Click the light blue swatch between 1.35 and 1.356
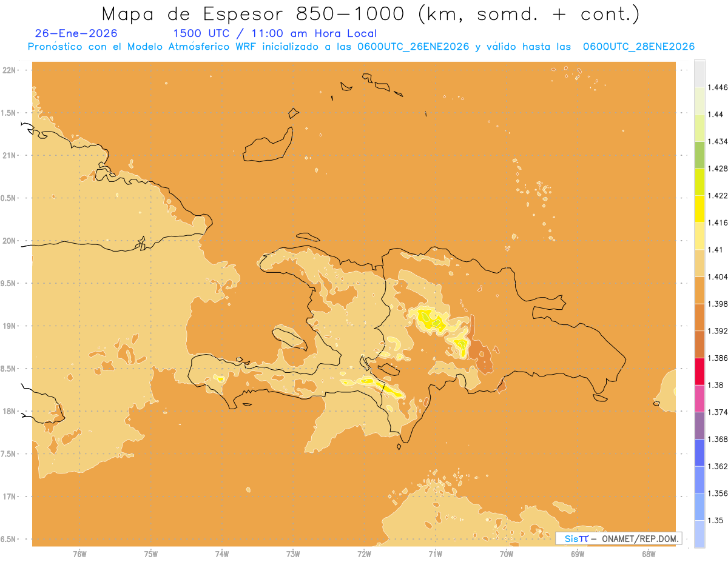Viewport: 728px width, 562px height. point(699,507)
